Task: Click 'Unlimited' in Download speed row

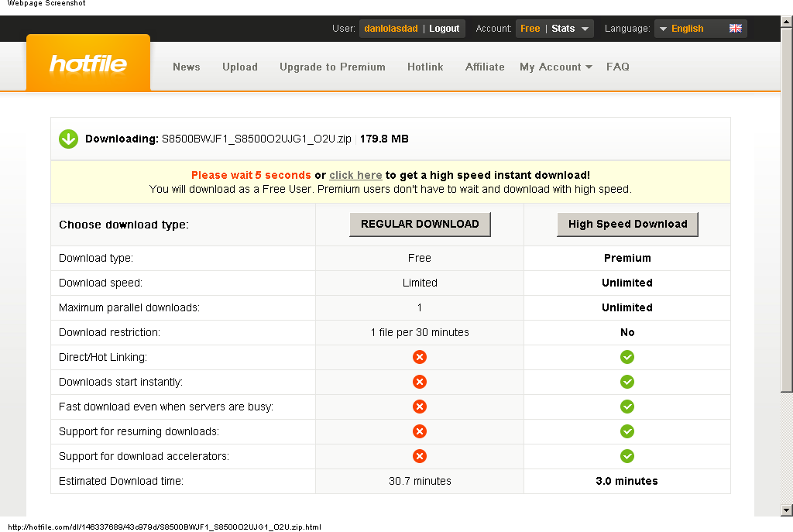Action: [627, 283]
